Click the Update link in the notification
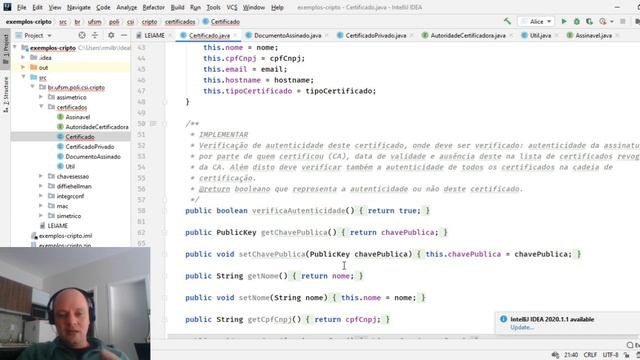This screenshot has width=640, height=360. (x=522, y=327)
